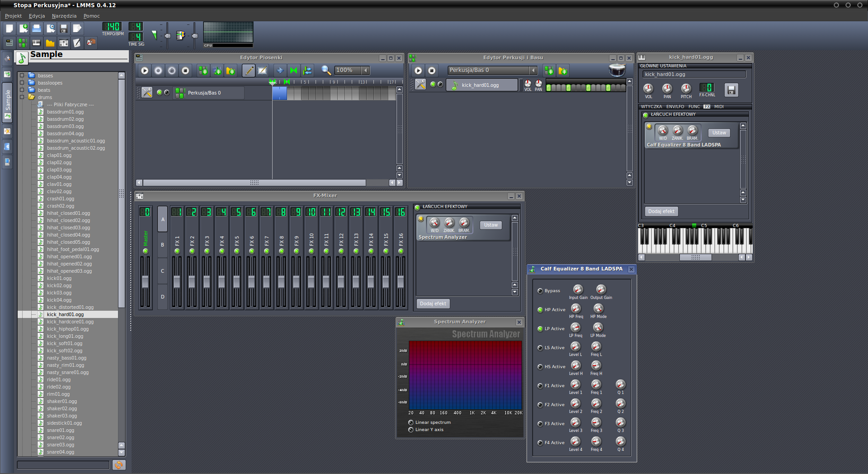Enable Linear Y axis option

410,430
